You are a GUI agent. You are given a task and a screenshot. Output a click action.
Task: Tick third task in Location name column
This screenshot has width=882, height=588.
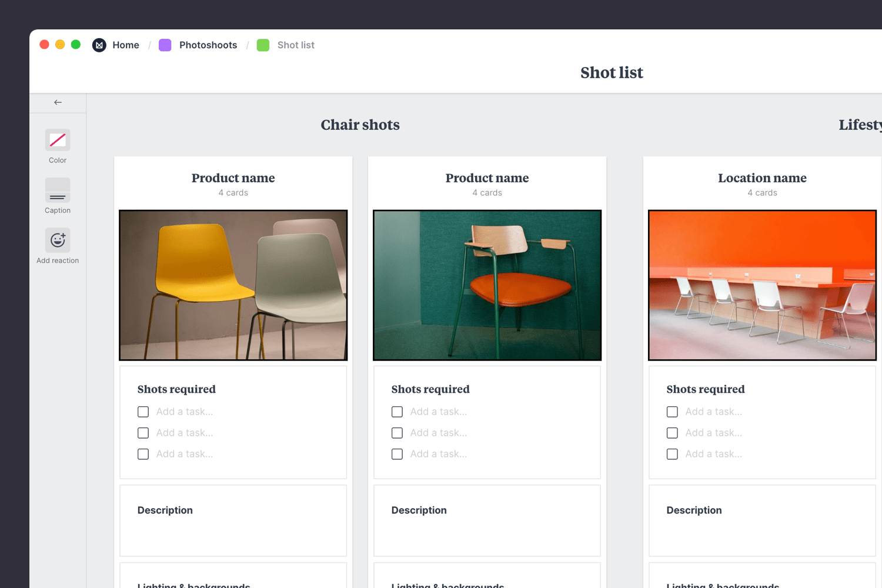[x=673, y=454]
